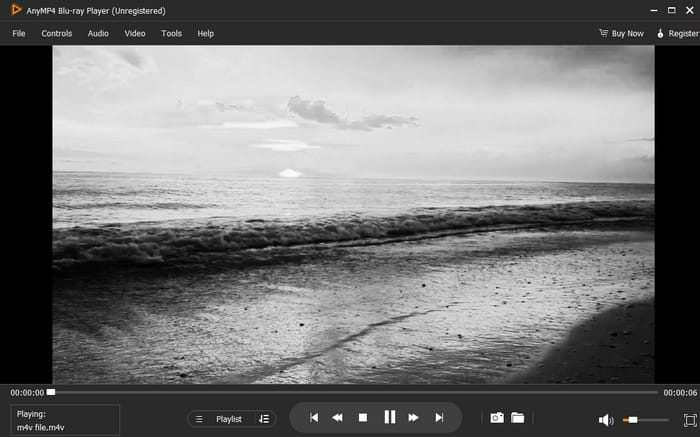Skip to the next track
This screenshot has width=700, height=437.
point(439,418)
